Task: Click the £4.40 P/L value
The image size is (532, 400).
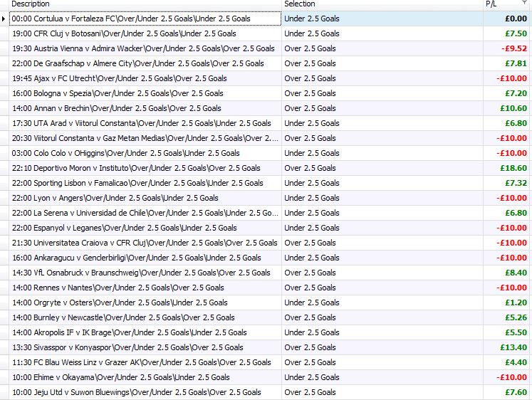Action: click(x=516, y=362)
